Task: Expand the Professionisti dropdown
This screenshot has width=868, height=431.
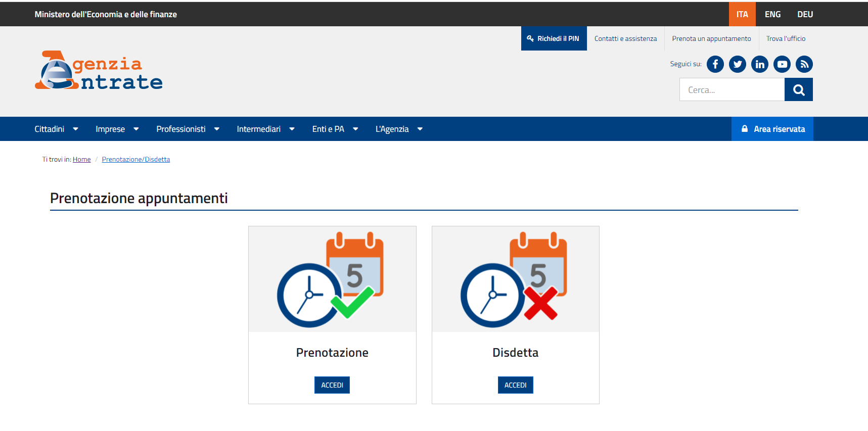Action: tap(188, 129)
